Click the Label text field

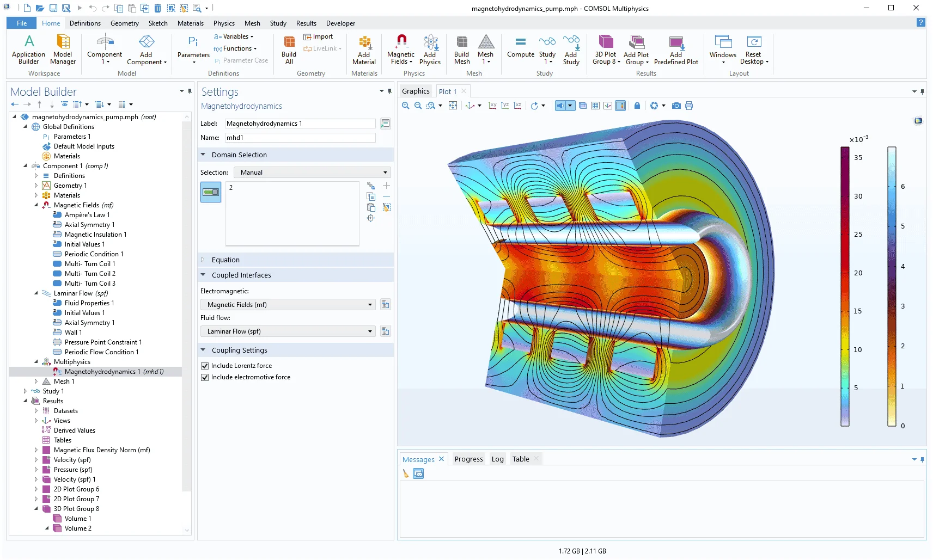click(x=300, y=124)
